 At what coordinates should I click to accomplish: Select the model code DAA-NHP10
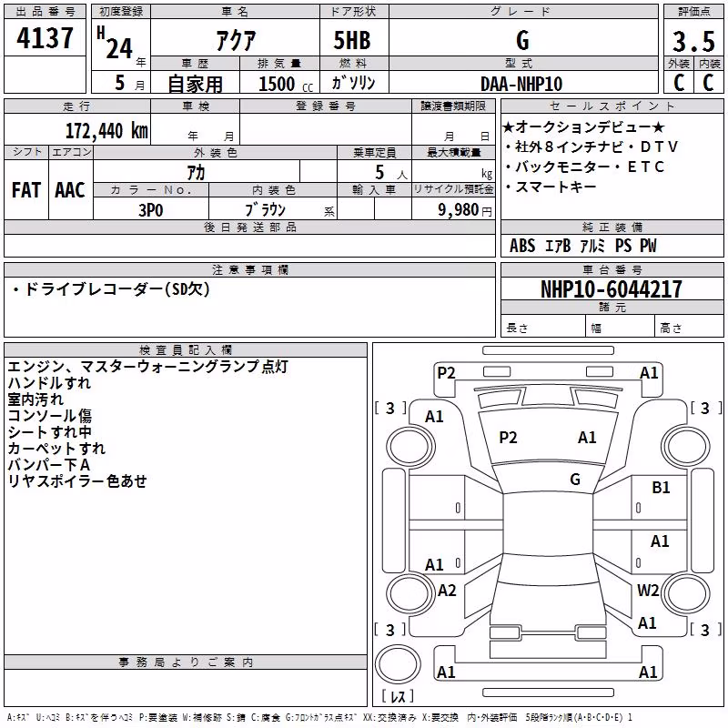coord(521,84)
